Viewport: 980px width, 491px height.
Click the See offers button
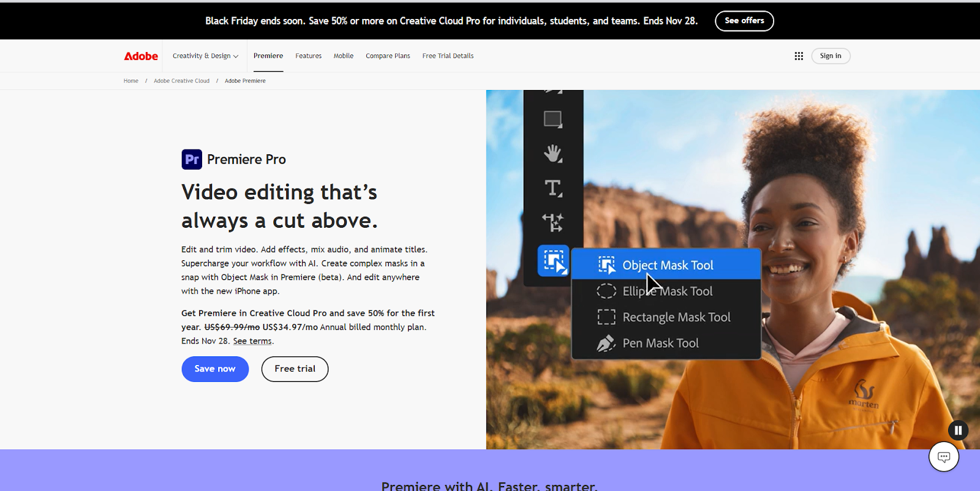[x=744, y=21]
